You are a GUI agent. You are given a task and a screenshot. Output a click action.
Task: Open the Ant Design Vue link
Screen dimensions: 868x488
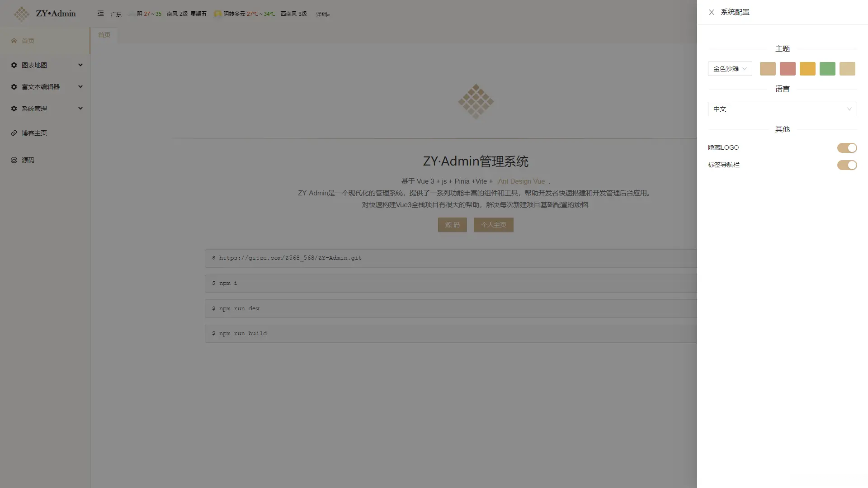521,181
